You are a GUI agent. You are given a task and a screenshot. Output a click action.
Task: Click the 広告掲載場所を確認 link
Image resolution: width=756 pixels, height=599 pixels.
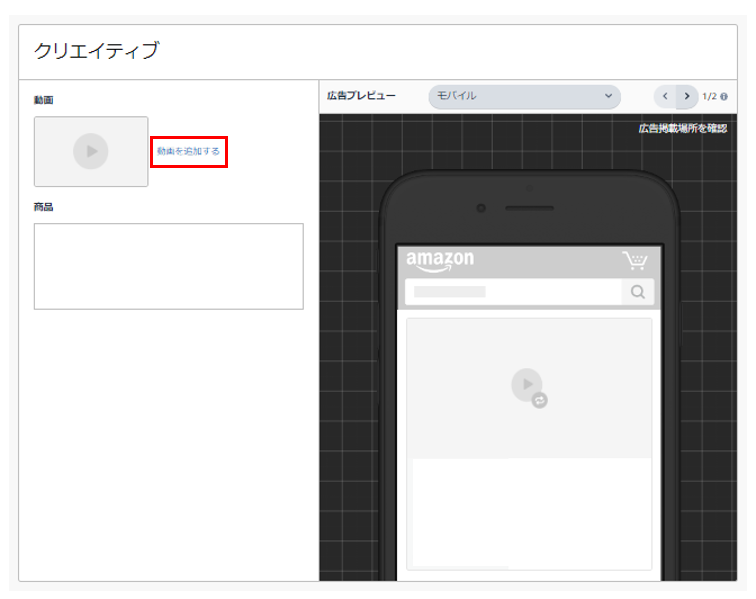pyautogui.click(x=683, y=128)
